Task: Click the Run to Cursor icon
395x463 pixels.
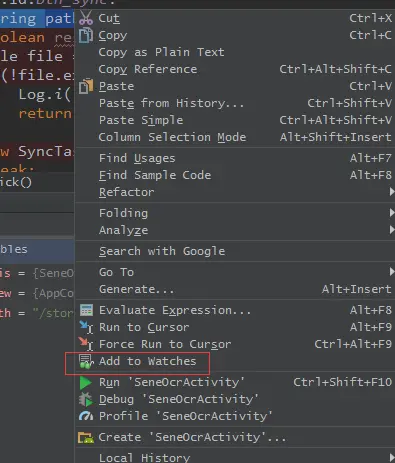Action: 86,327
